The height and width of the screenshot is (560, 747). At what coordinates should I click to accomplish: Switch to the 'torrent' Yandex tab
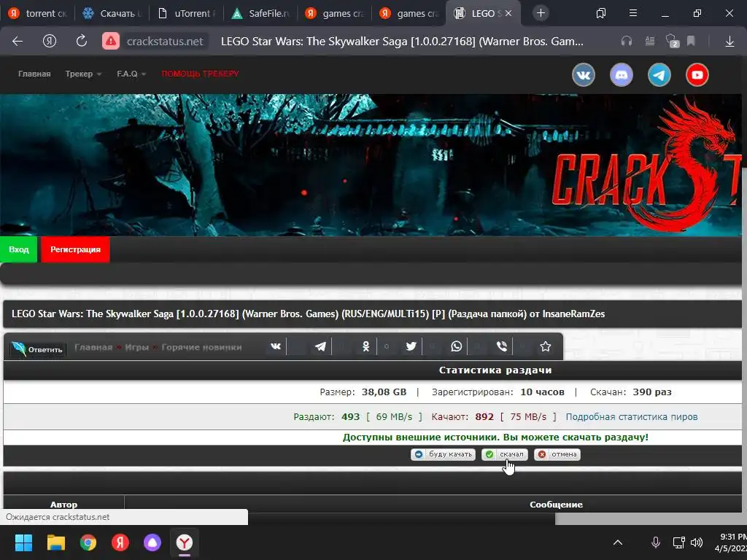tap(37, 13)
